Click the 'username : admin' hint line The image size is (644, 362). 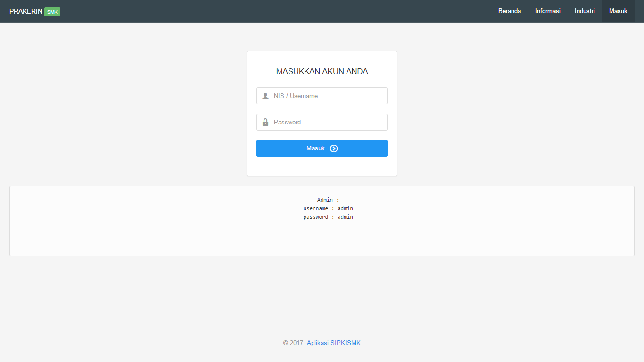click(328, 208)
